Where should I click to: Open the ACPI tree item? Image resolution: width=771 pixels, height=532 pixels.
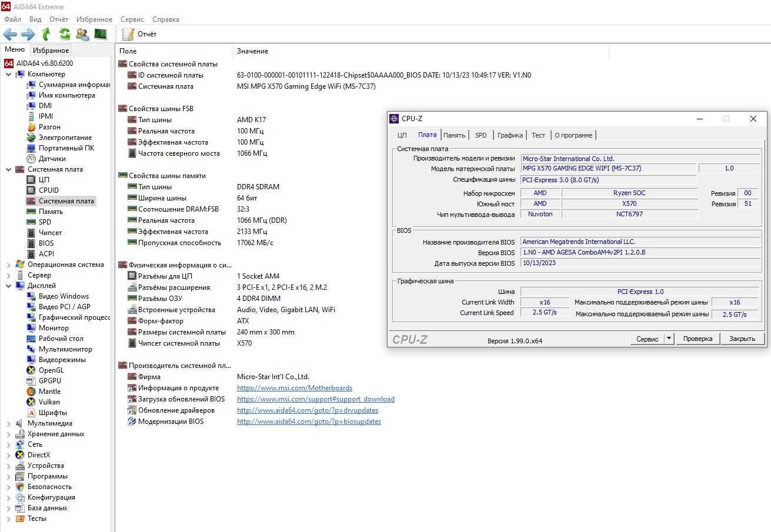[x=46, y=254]
